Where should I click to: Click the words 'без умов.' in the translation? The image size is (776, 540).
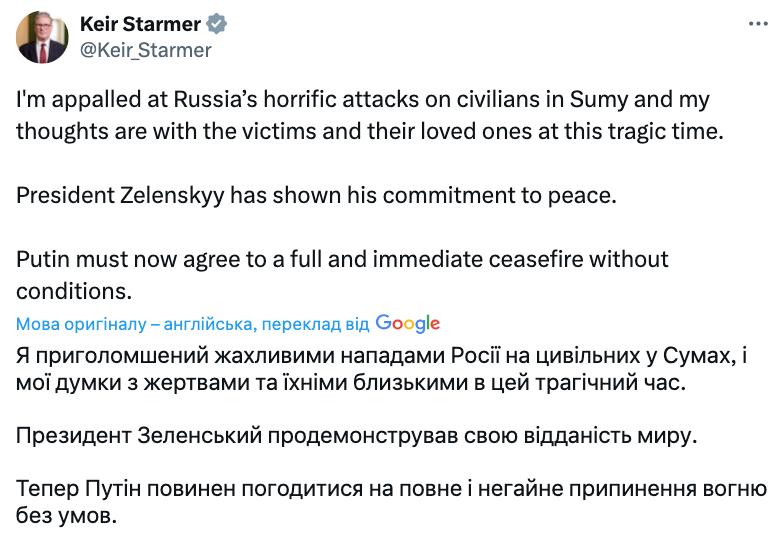pyautogui.click(x=66, y=517)
